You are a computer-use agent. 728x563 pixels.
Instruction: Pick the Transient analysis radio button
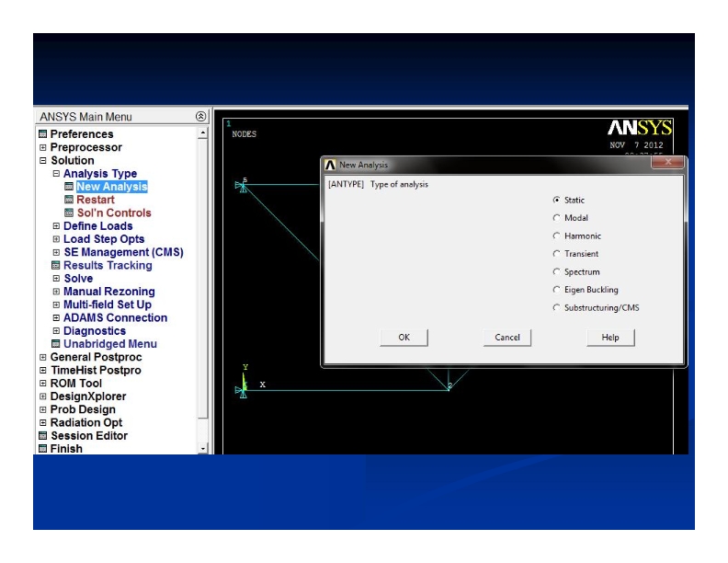click(557, 254)
